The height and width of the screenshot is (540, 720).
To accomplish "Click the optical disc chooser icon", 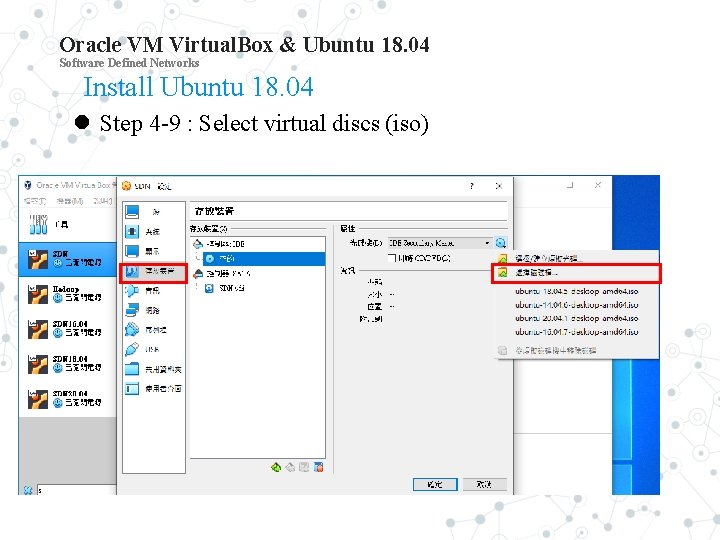I will [501, 242].
